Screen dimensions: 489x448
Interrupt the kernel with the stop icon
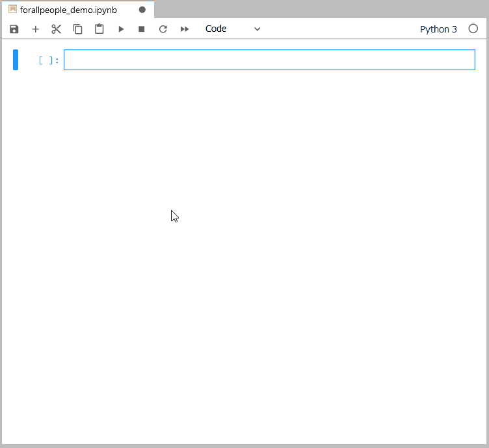tap(142, 29)
